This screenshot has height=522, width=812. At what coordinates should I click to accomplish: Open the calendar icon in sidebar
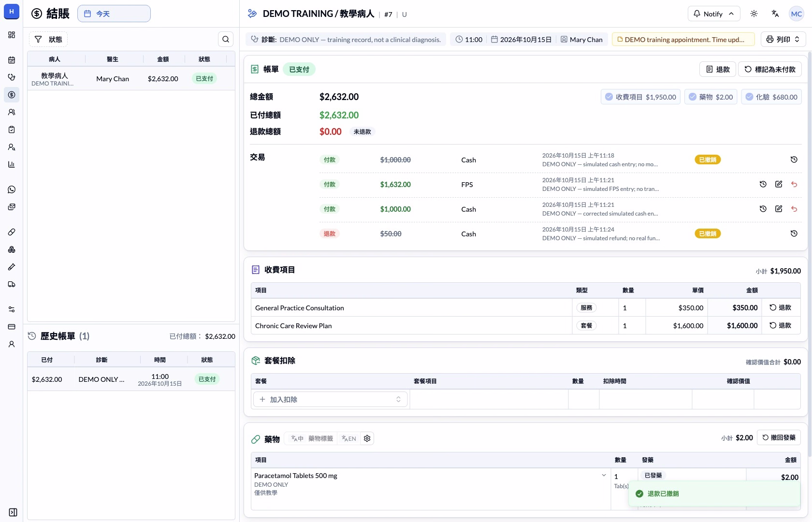click(12, 60)
